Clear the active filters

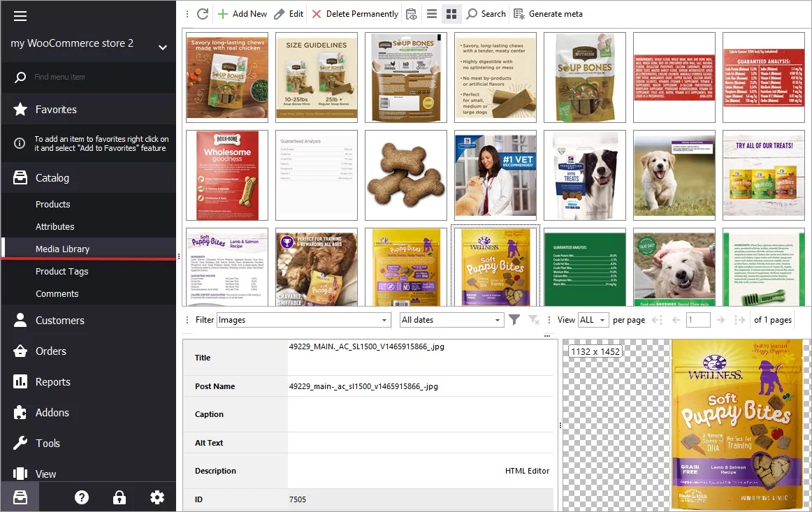535,319
